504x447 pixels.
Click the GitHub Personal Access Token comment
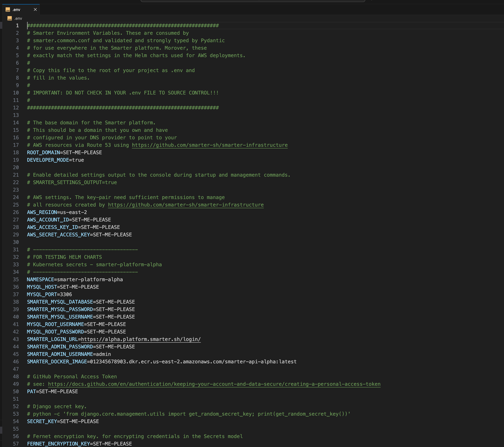[x=72, y=377]
